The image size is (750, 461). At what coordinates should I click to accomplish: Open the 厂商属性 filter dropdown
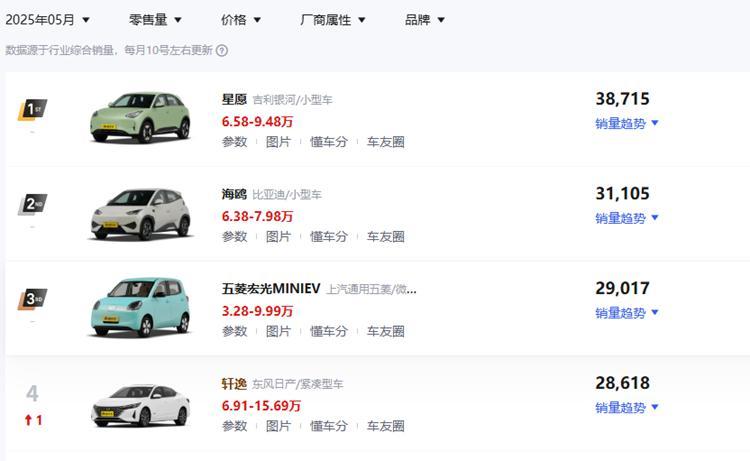pyautogui.click(x=333, y=20)
